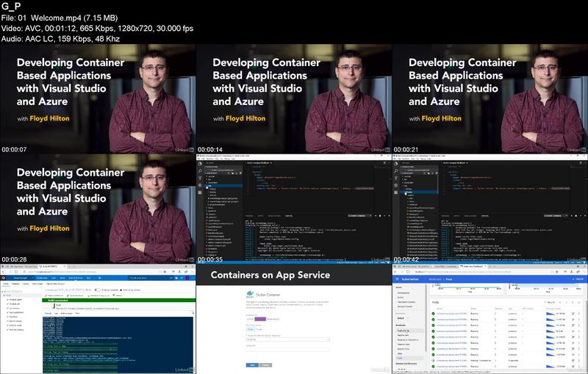Click Search icon in the 00:00:42 VS Code frame
588x374 pixels.
(x=395, y=171)
